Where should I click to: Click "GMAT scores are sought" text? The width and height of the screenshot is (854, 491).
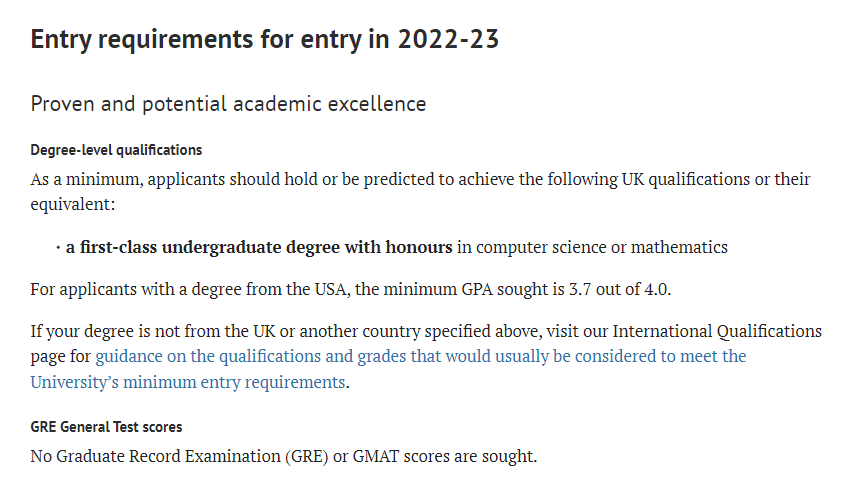445,456
